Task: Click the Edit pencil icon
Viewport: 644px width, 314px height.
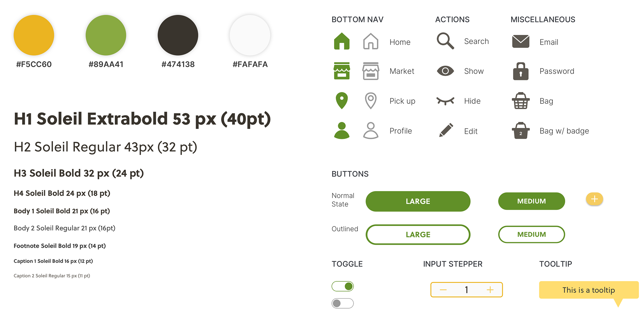Action: pos(446,130)
